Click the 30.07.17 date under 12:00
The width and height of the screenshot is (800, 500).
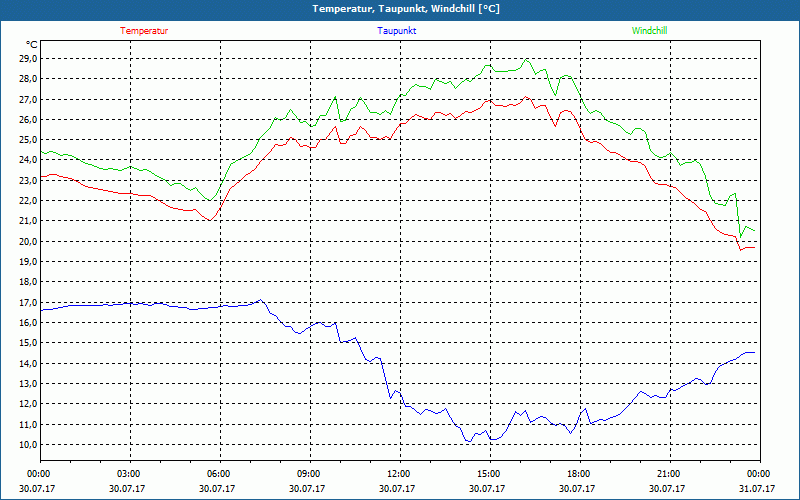(x=397, y=488)
